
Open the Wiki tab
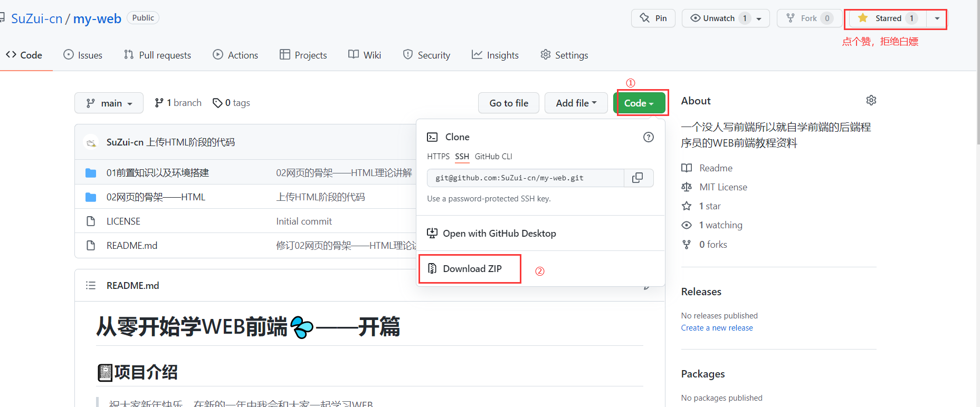[x=365, y=55]
